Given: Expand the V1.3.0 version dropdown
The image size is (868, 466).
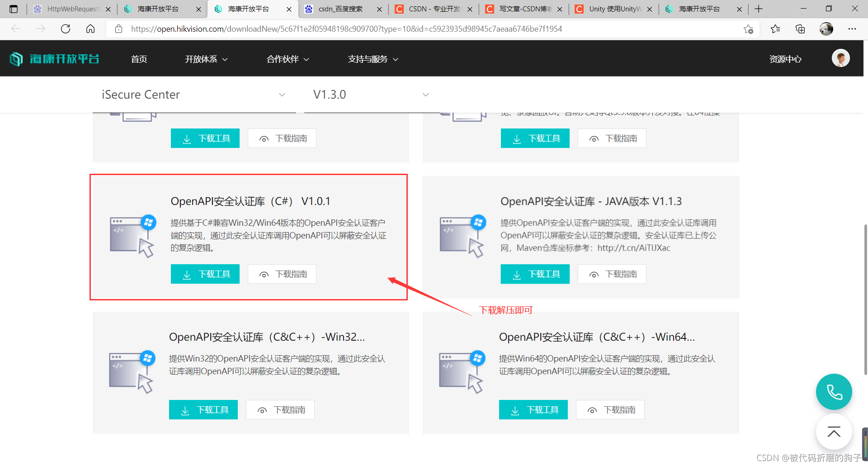Looking at the screenshot, I should (371, 95).
